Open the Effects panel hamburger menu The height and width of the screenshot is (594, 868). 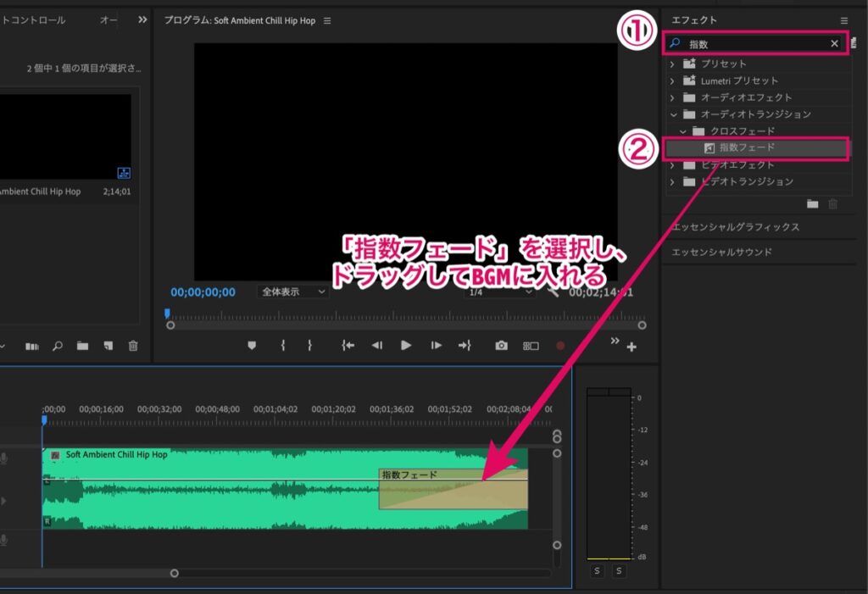coord(844,20)
